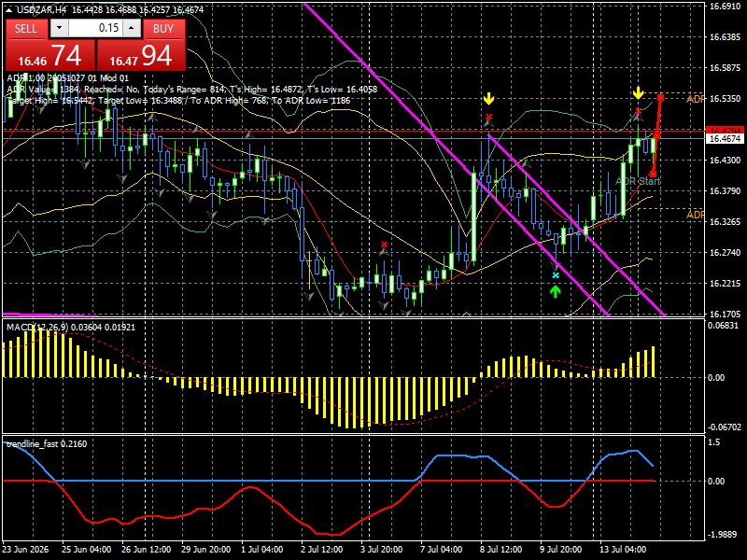
Task: Click the 23 Jun 2026 time axis label
Action: click(x=25, y=549)
